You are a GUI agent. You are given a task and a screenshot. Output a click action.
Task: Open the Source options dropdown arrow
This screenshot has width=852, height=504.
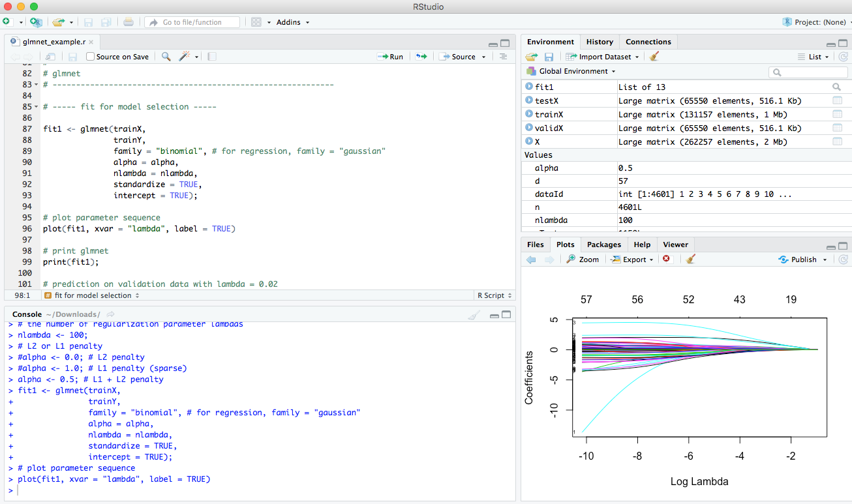coord(483,57)
